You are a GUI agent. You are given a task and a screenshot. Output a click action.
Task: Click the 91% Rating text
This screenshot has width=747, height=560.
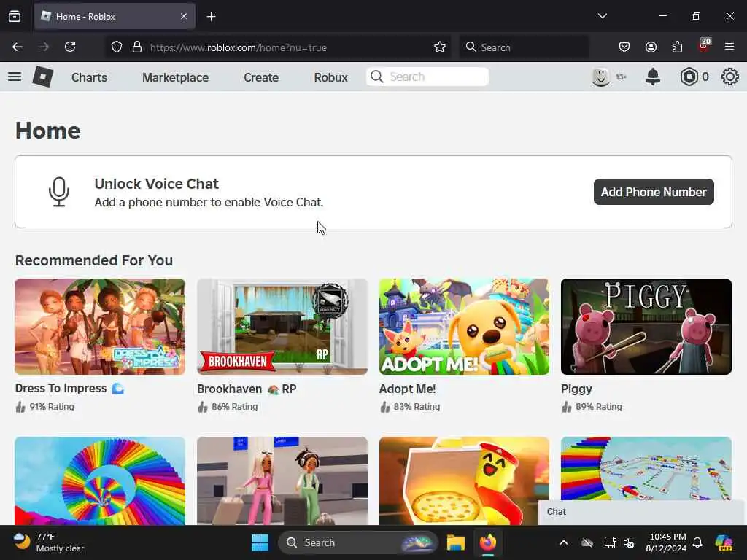tap(52, 407)
